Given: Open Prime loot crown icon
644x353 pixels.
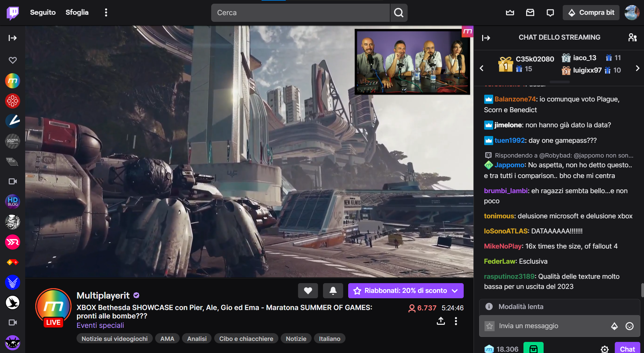Looking at the screenshot, I should coord(510,13).
